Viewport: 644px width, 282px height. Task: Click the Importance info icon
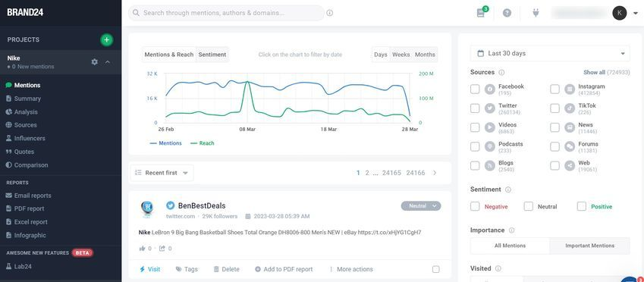point(512,230)
